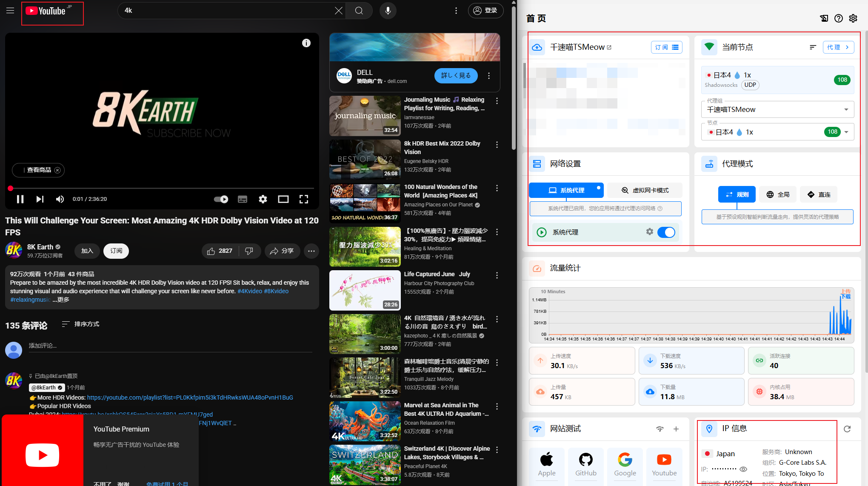Screen dimensions: 868x486
Task: Open video player settings gear
Action: tap(263, 199)
